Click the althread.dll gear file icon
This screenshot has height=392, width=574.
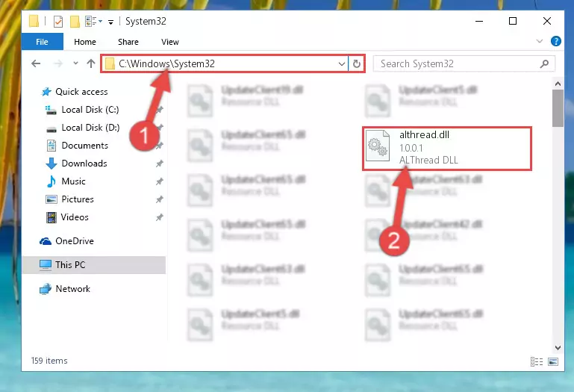[x=378, y=146]
